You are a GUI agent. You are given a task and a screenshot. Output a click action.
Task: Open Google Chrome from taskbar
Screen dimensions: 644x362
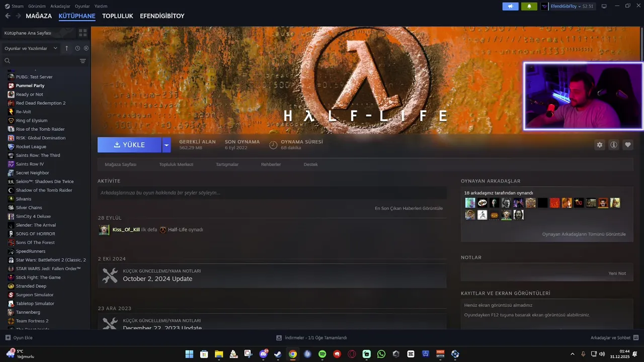pos(292,354)
